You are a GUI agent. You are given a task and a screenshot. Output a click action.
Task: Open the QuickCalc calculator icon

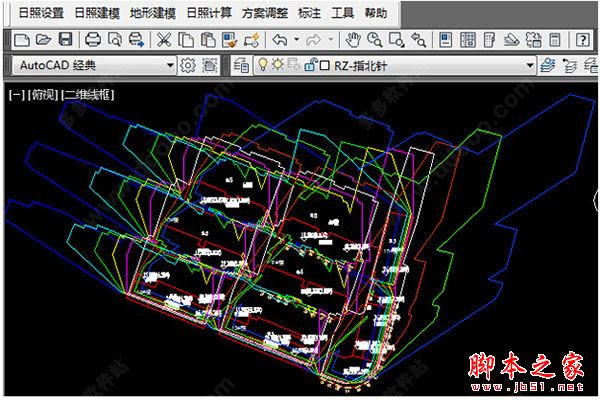tap(555, 40)
